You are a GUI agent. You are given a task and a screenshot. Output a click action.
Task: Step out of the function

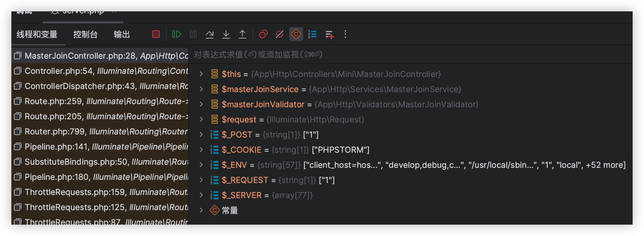[242, 34]
